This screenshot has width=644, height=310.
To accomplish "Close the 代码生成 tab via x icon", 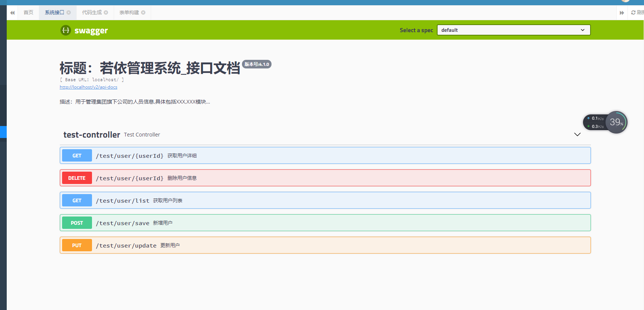I will tap(106, 13).
